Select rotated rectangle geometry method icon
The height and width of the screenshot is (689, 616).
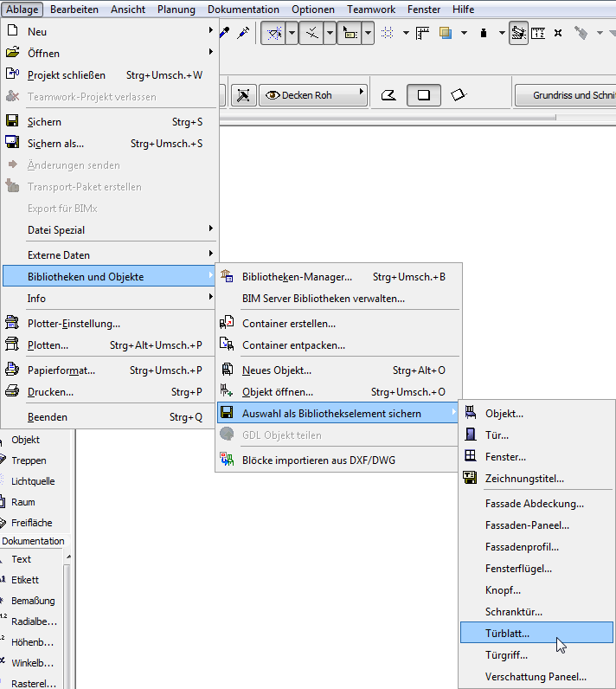(x=459, y=94)
